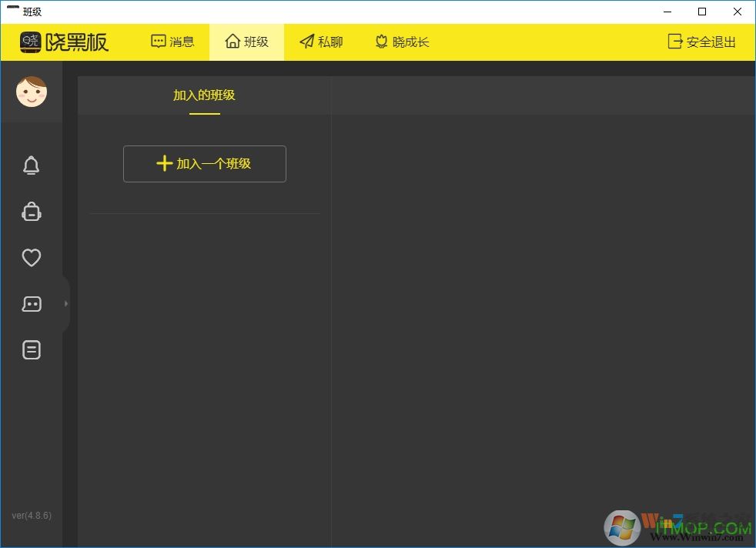Go to the 晓成长 tab
The height and width of the screenshot is (548, 756).
(401, 42)
